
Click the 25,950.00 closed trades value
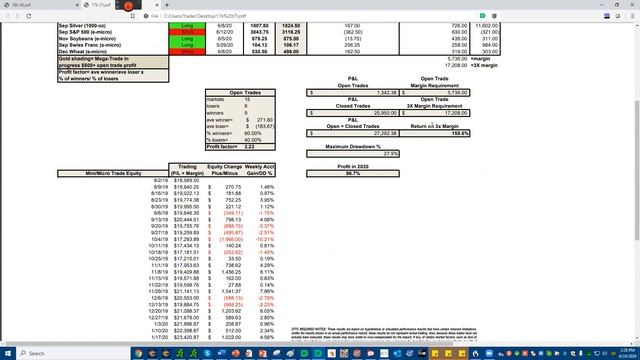353,113
